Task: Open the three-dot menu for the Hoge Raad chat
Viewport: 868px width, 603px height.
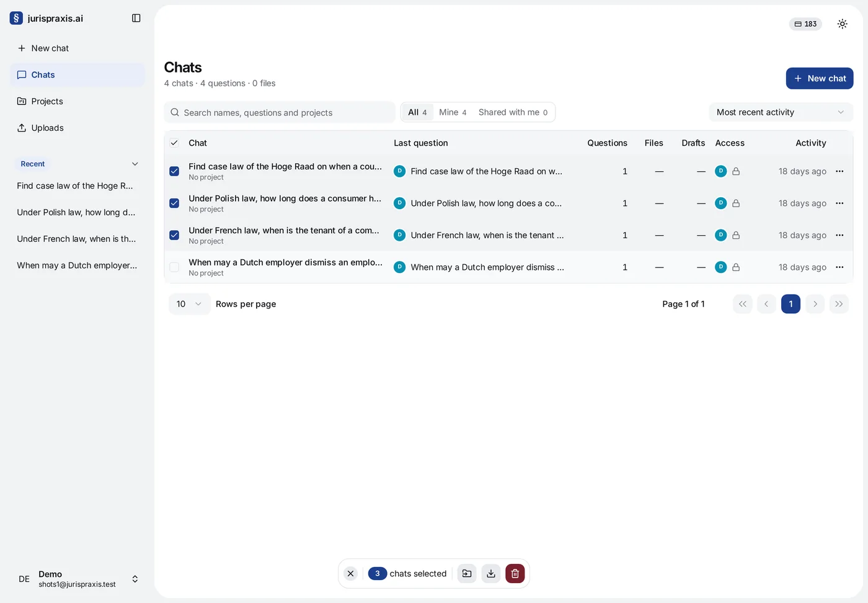Action: (x=839, y=171)
